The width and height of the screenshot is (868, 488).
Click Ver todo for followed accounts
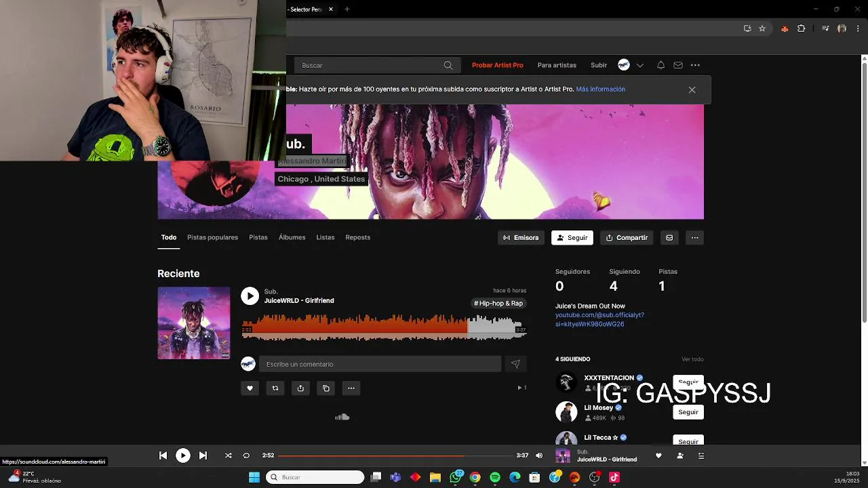click(692, 359)
